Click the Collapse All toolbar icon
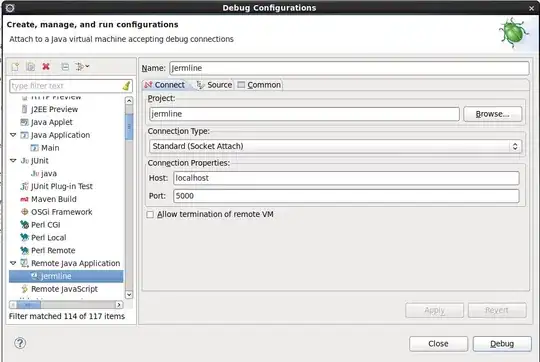Image resolution: width=540 pixels, height=362 pixels. (65, 66)
